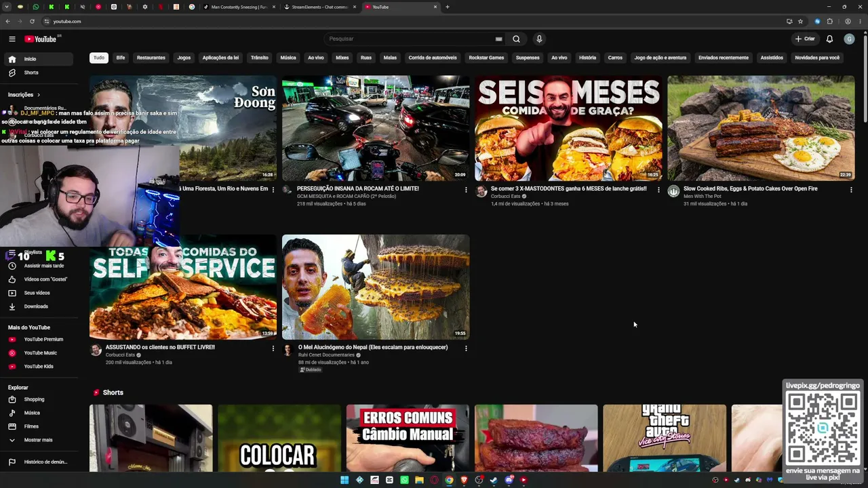Open Seus vídeos in sidebar
This screenshot has width=868, height=488.
(x=38, y=293)
